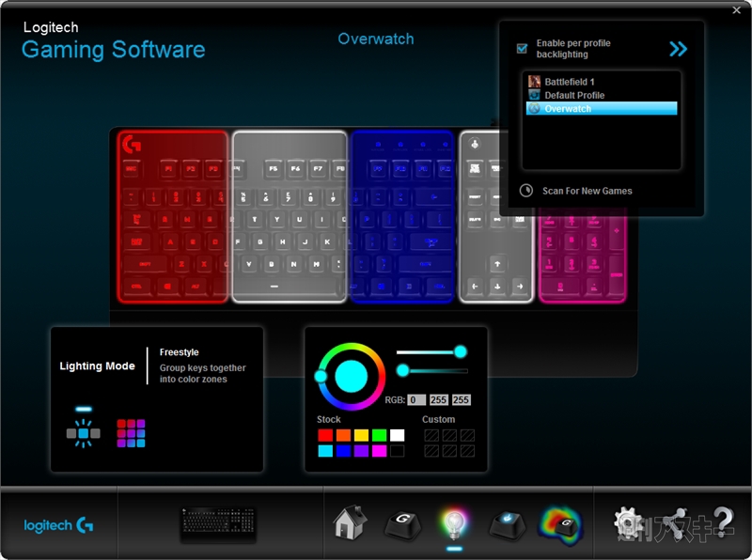Select Freestyle lighting mode icon
This screenshot has width=752, height=560.
pos(84,433)
